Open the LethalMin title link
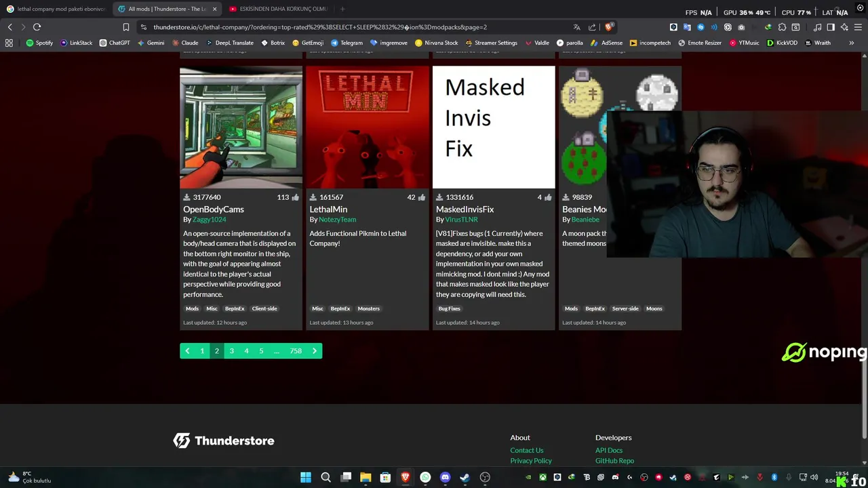This screenshot has width=868, height=488. click(328, 209)
